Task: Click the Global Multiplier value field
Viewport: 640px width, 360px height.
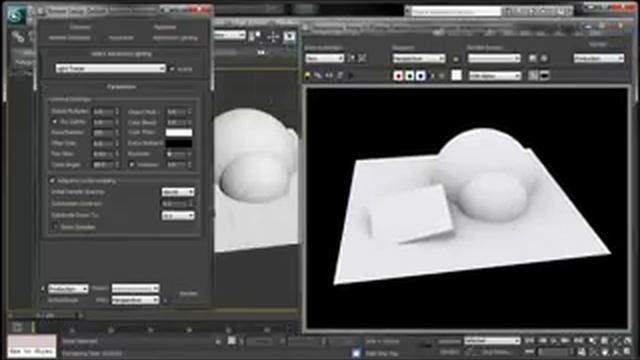Action: pos(103,111)
